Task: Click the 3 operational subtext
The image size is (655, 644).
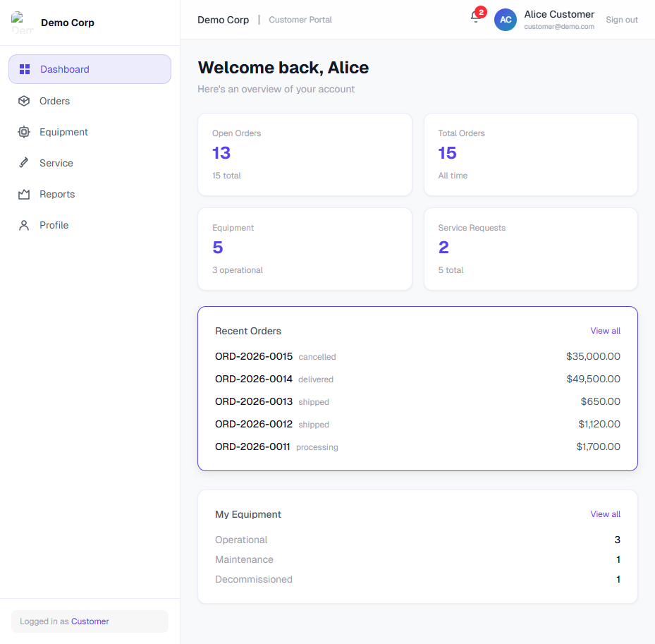Action: coord(238,270)
